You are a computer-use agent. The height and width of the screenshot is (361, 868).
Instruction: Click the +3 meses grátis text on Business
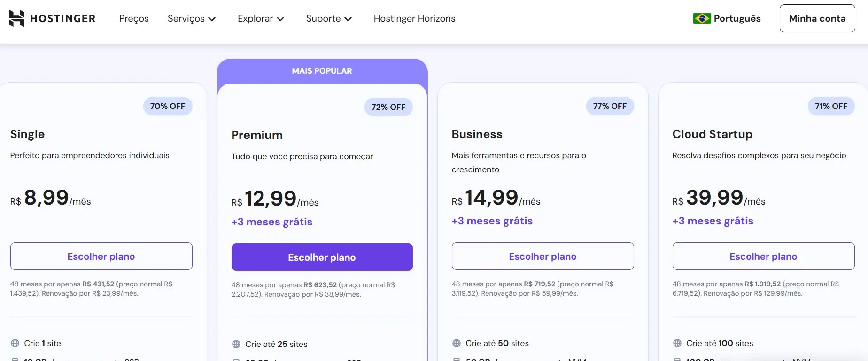click(x=492, y=221)
